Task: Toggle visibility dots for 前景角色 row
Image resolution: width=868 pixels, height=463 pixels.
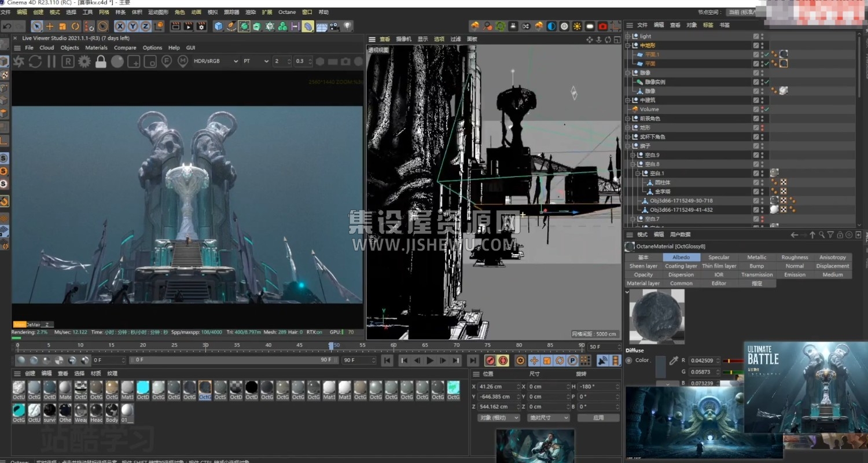Action: click(762, 119)
